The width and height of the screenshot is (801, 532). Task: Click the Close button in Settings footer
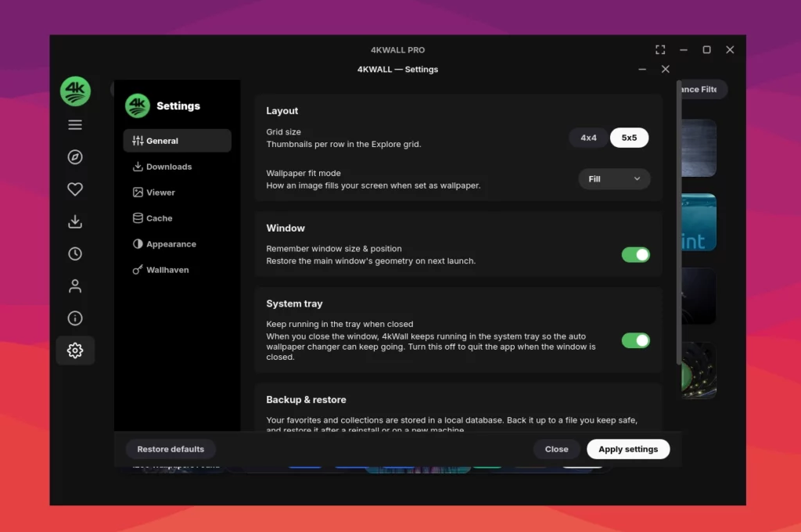click(556, 449)
